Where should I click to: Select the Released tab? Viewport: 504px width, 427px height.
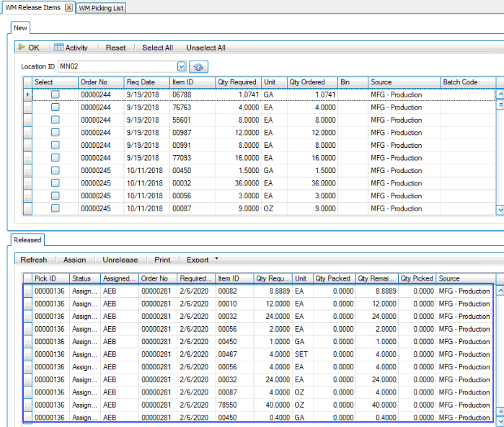28,239
